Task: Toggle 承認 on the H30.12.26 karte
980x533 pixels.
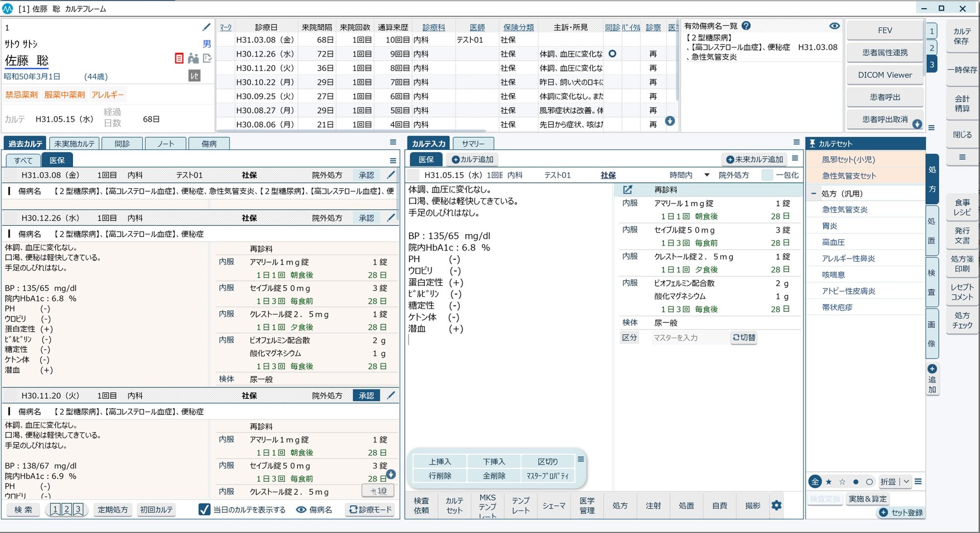Action: 366,218
